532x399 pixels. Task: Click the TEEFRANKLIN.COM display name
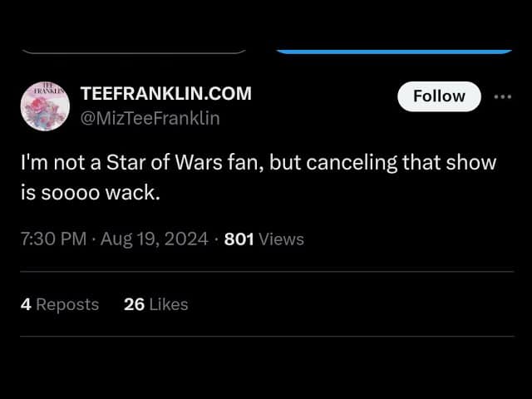tap(165, 94)
